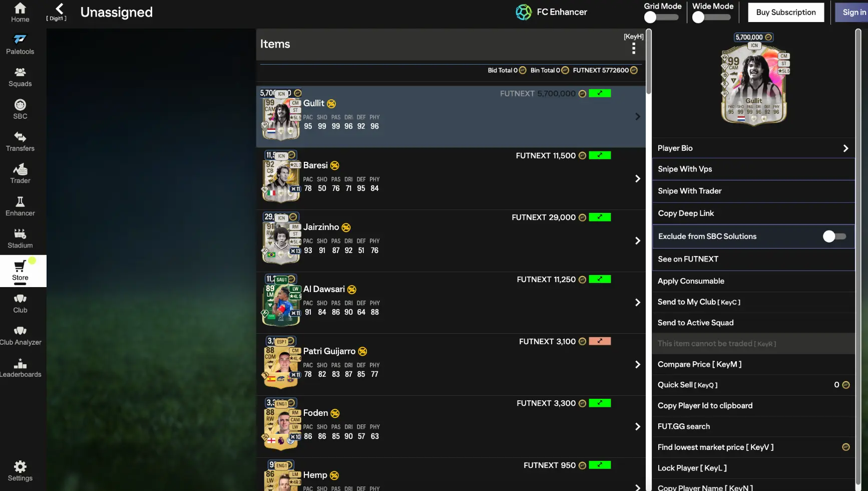Click the red trend indicator for Patri Guijarro
The height and width of the screenshot is (491, 868).
point(600,341)
